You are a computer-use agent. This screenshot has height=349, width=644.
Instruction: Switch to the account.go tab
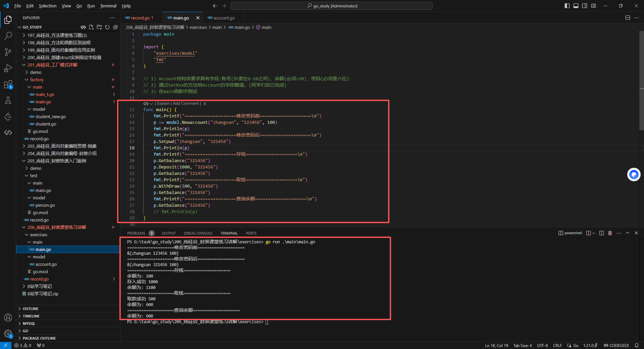coord(224,18)
